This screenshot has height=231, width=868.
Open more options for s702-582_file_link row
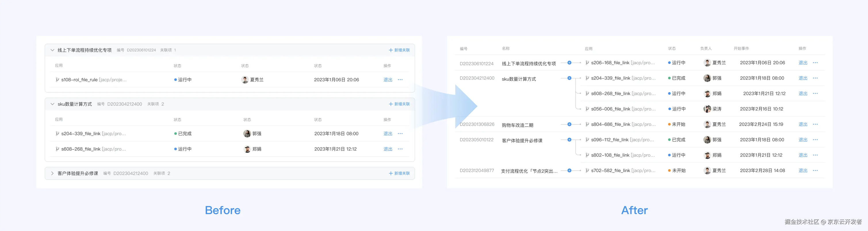815,170
